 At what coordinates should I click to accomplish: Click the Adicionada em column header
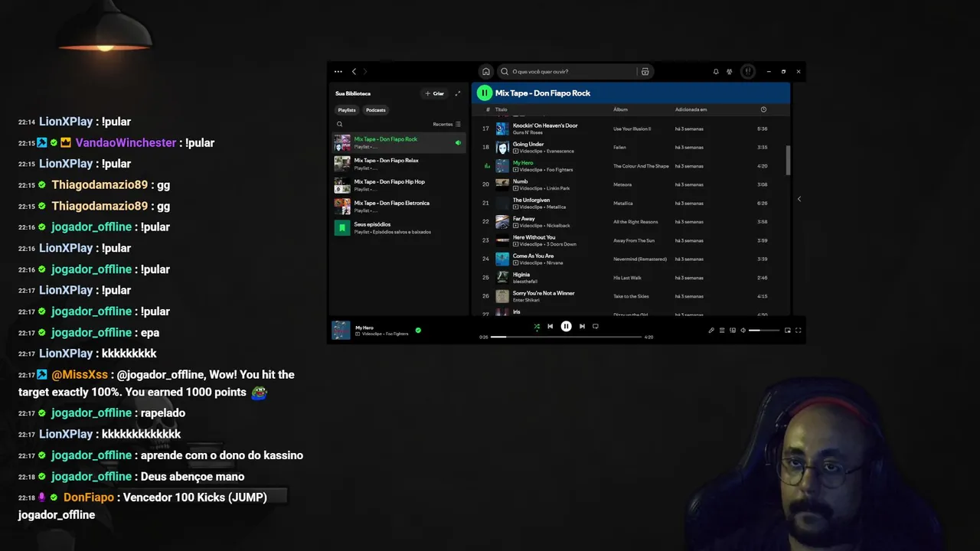[691, 109]
